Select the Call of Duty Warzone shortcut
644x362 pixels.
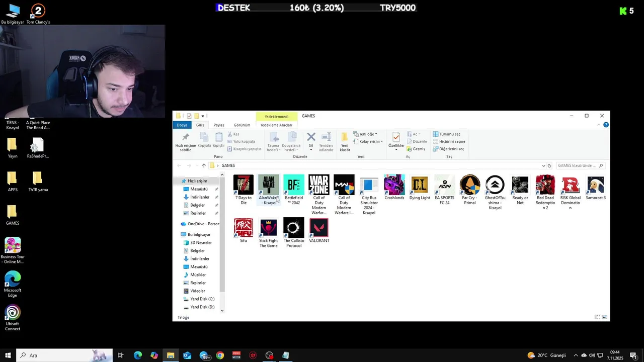[x=319, y=195]
